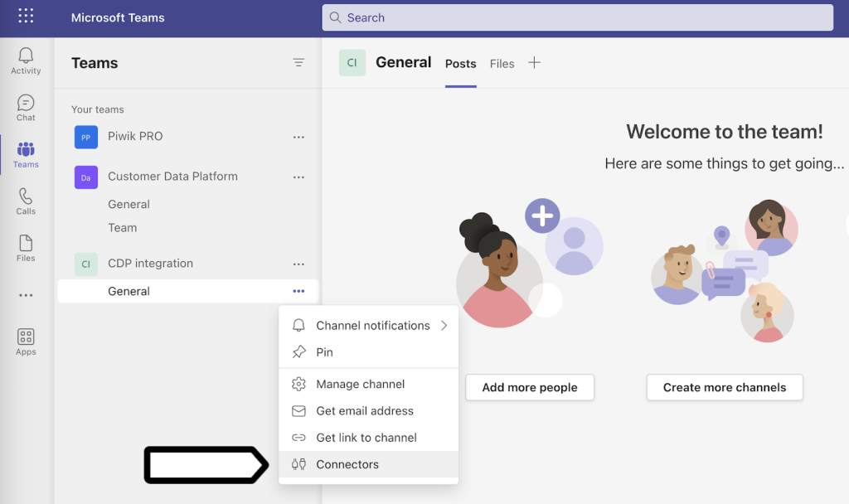Click the Create more channels button

(x=724, y=387)
